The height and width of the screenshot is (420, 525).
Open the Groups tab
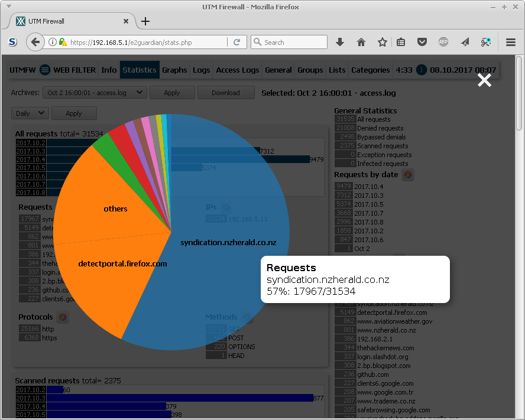click(310, 70)
